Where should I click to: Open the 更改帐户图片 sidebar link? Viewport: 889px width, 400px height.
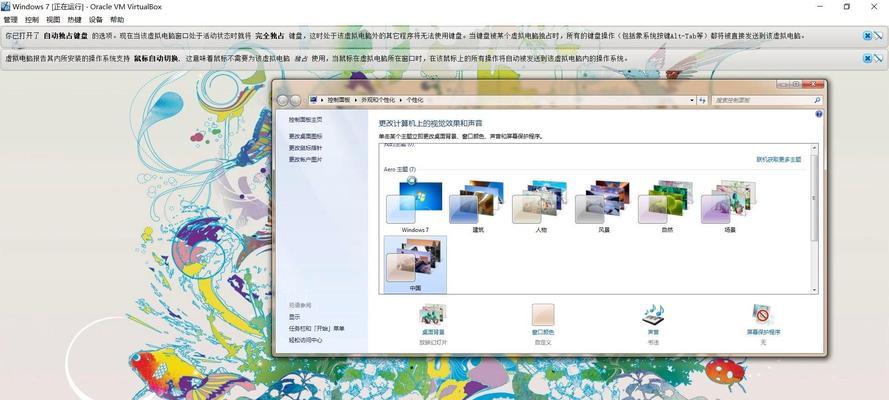point(305,159)
